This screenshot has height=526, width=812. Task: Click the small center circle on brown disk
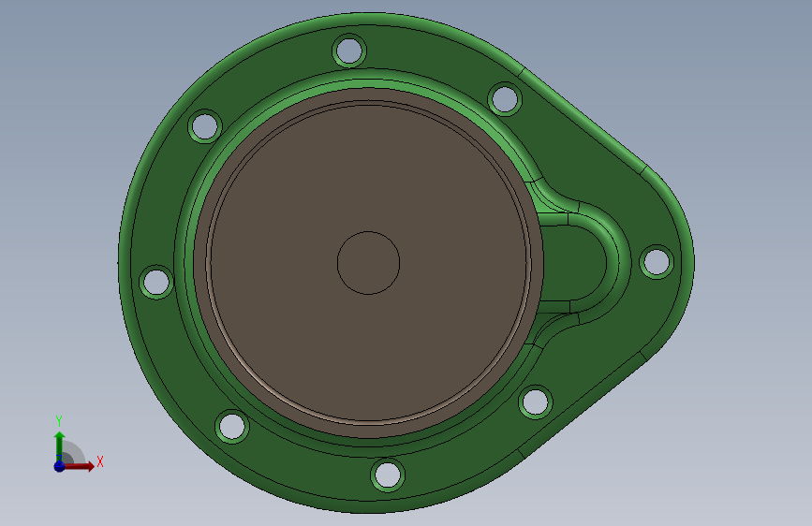pos(368,263)
